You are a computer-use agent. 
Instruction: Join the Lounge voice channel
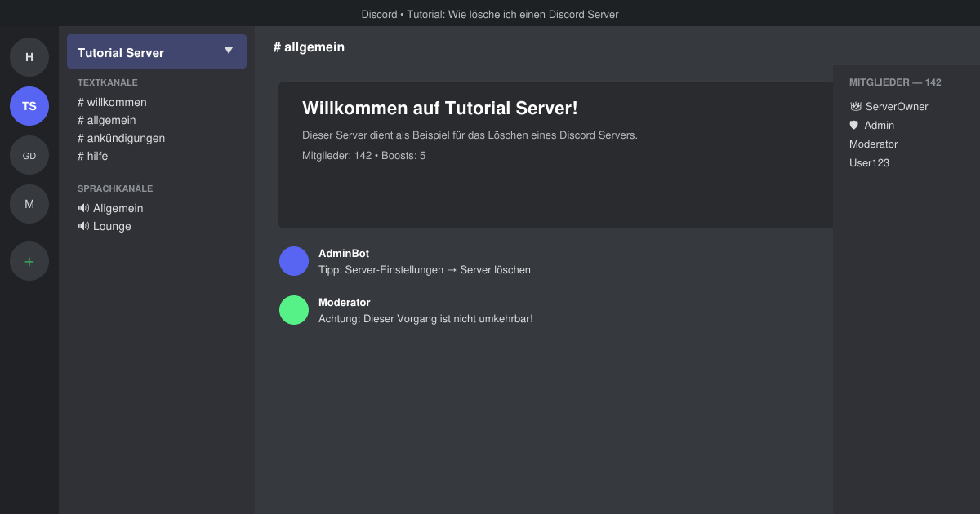coord(105,226)
